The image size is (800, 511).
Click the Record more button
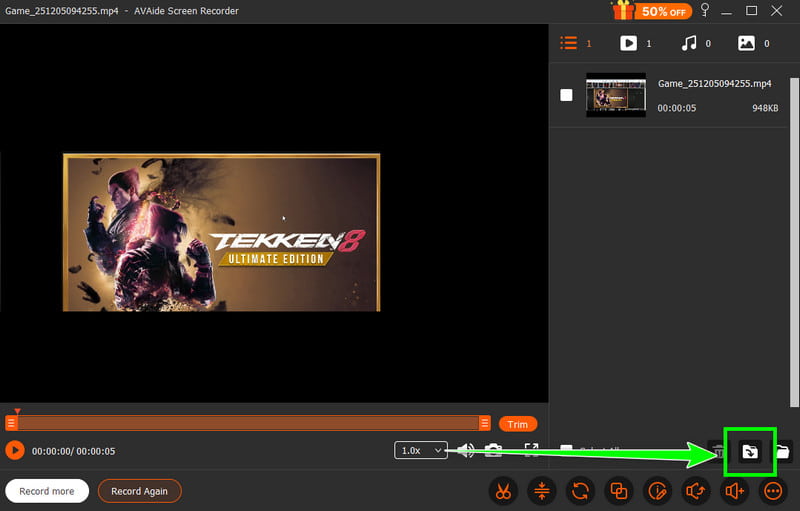point(47,491)
